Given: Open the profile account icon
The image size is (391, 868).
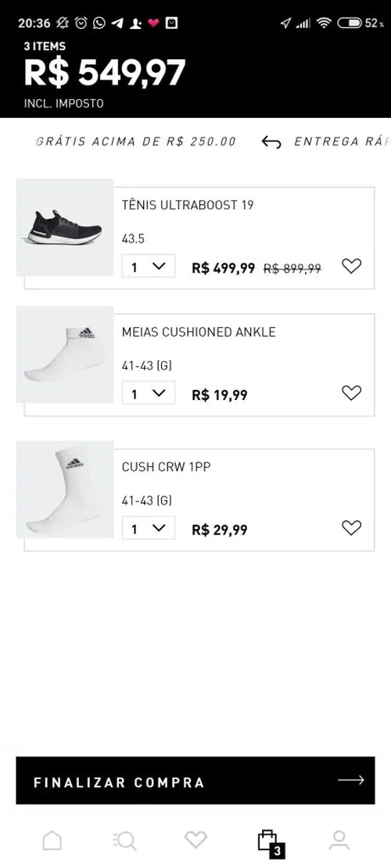Looking at the screenshot, I should (x=339, y=841).
